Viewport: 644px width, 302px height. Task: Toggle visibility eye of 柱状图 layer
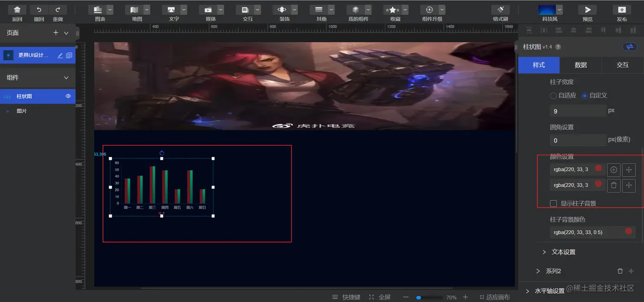tap(68, 96)
